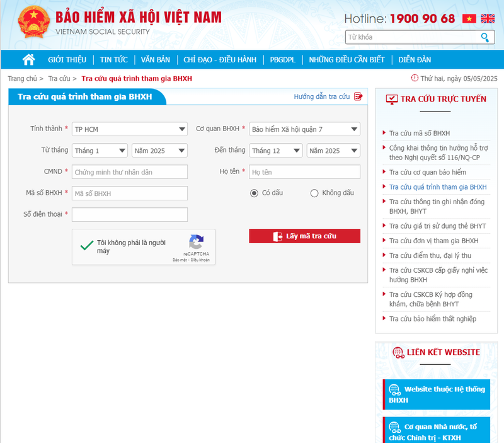504x443 pixels.
Task: Click the search magnifier icon
Action: [484, 37]
